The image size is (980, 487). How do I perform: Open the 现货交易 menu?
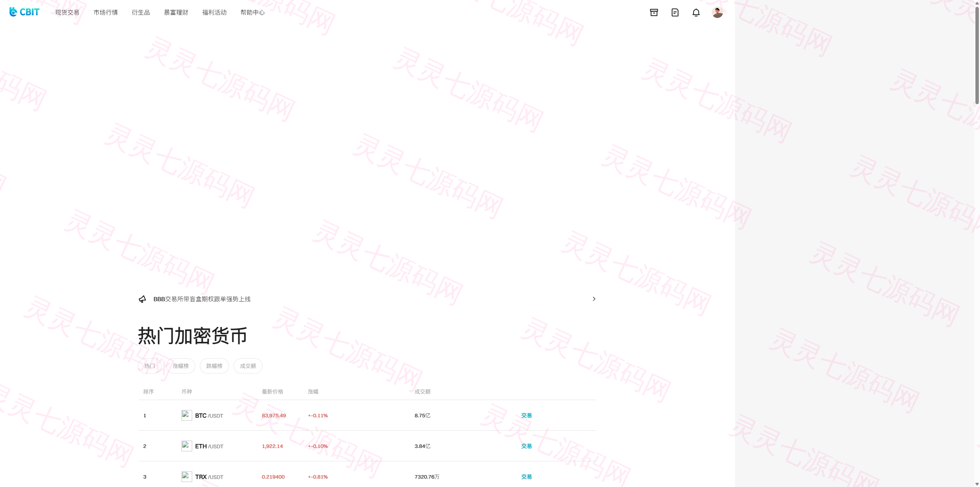(67, 12)
